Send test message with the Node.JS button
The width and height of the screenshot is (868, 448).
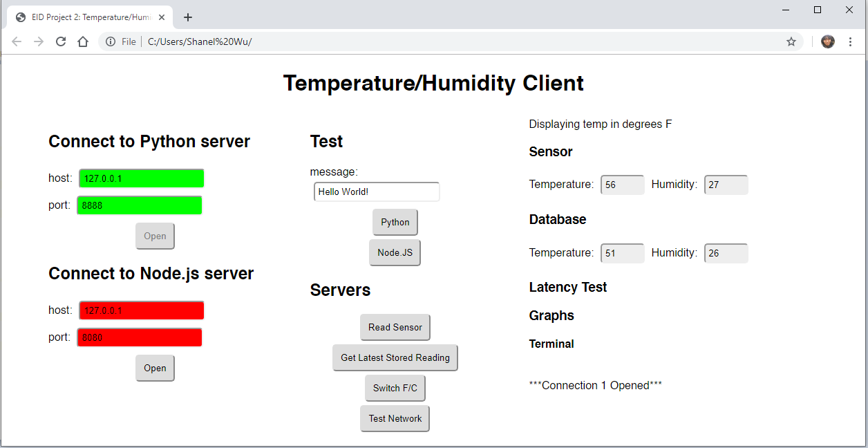click(x=395, y=252)
